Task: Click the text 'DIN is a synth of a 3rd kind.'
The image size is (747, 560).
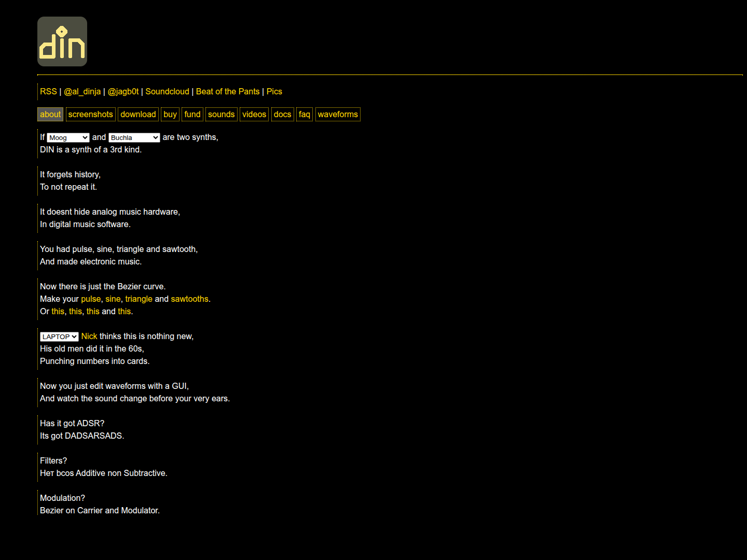Action: coord(91,150)
